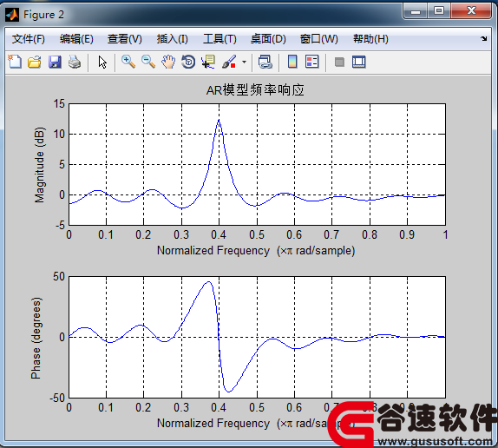This screenshot has width=498, height=448.
Task: Insert legend via toolbar icon
Action: 311,62
